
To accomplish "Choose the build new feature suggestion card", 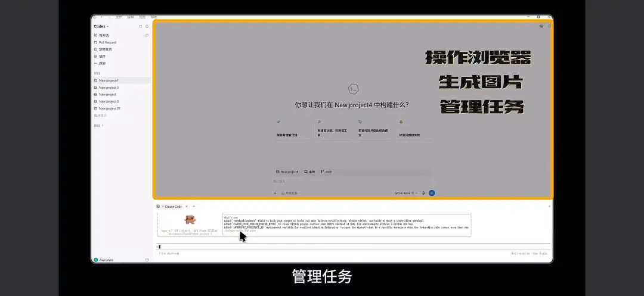I will pyautogui.click(x=333, y=129).
